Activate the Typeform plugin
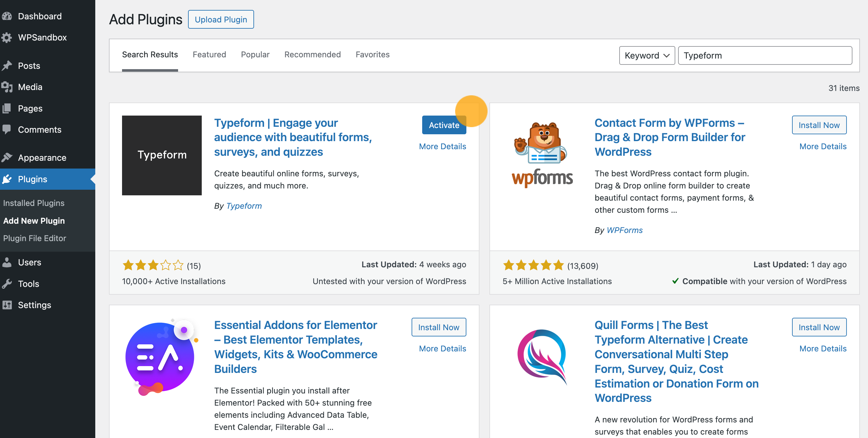 [444, 125]
